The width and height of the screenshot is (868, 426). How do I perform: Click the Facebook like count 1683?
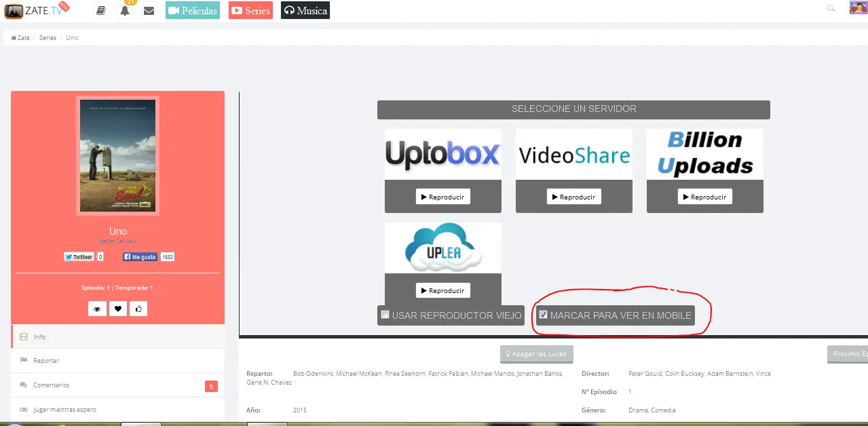tap(167, 257)
